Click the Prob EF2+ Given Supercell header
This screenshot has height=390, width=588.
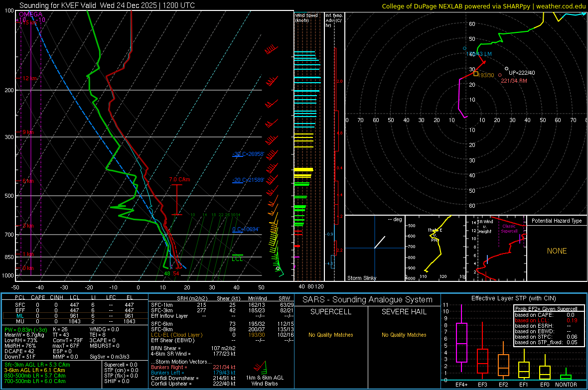click(546, 309)
